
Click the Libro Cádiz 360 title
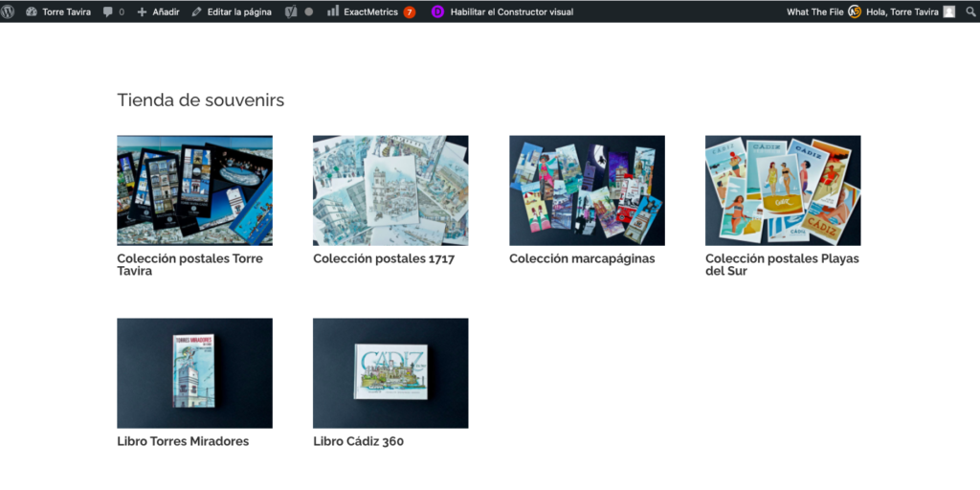pos(358,441)
